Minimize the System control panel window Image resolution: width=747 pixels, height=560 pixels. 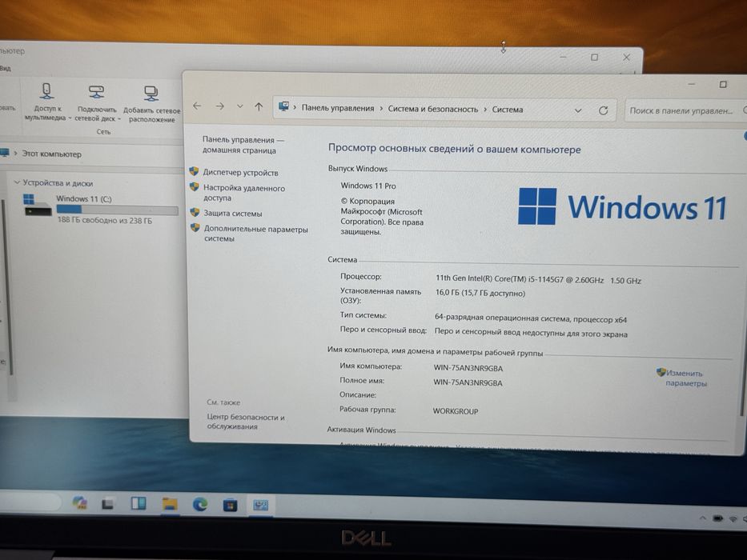point(692,84)
